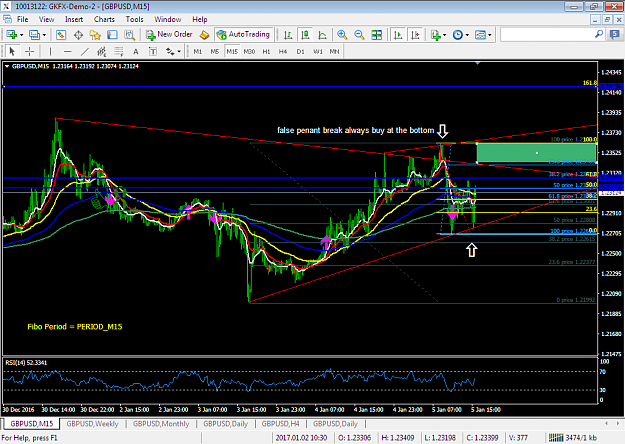
Task: Open the Charts menu
Action: [x=104, y=19]
